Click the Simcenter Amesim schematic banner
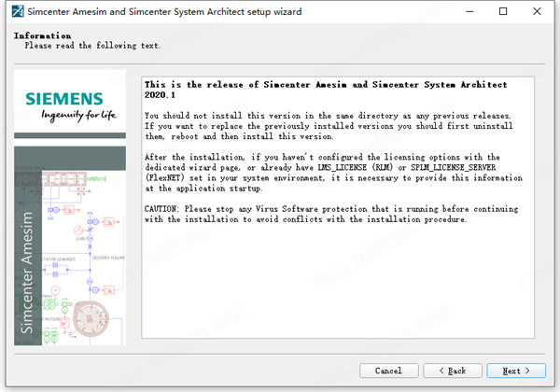 tap(70, 245)
